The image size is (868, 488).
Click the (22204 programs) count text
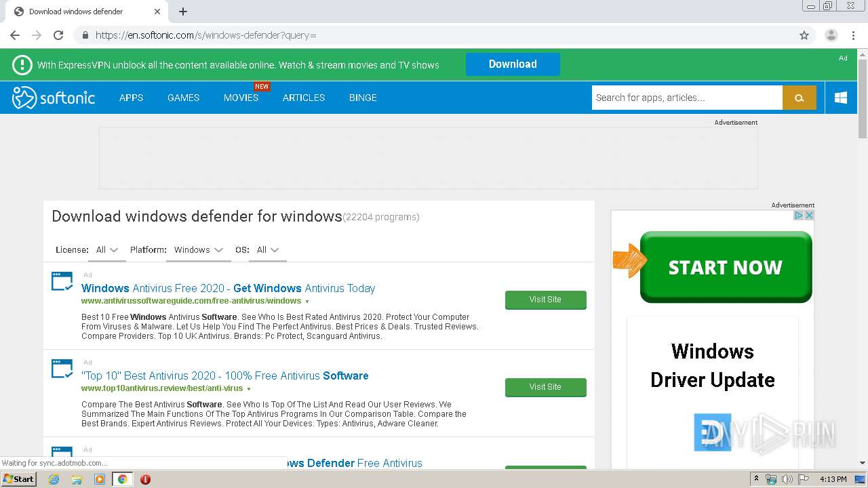381,218
